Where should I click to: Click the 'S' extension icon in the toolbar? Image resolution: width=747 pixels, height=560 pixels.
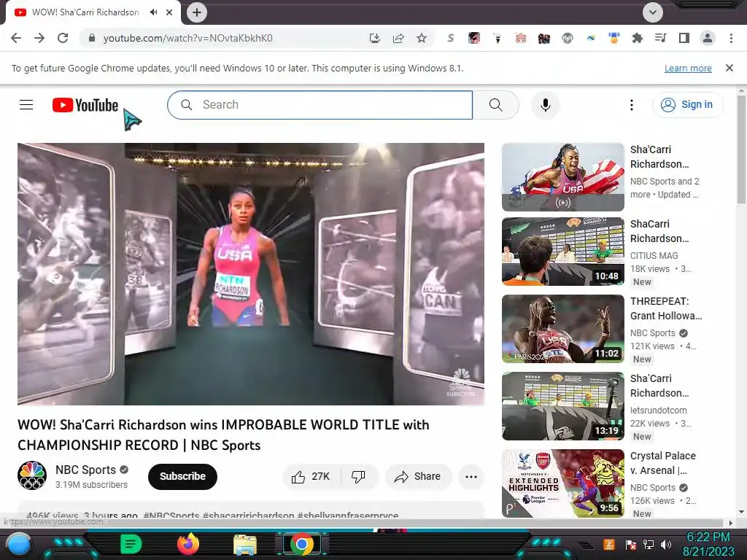coord(450,38)
